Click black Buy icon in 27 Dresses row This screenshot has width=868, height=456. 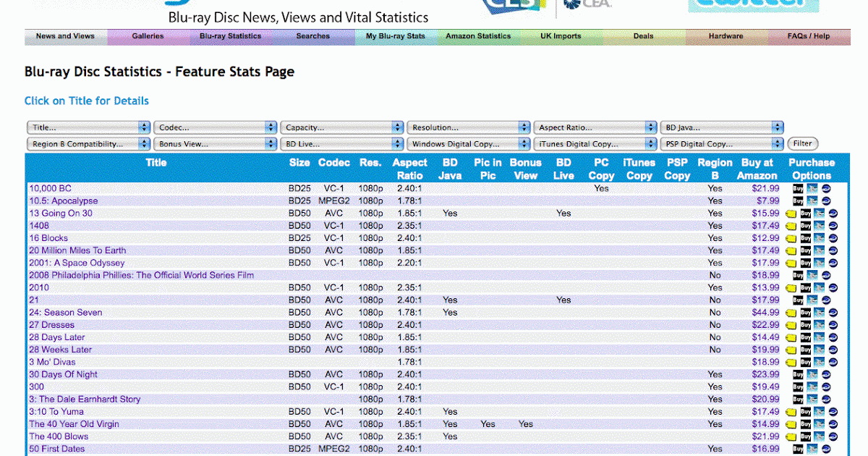806,325
